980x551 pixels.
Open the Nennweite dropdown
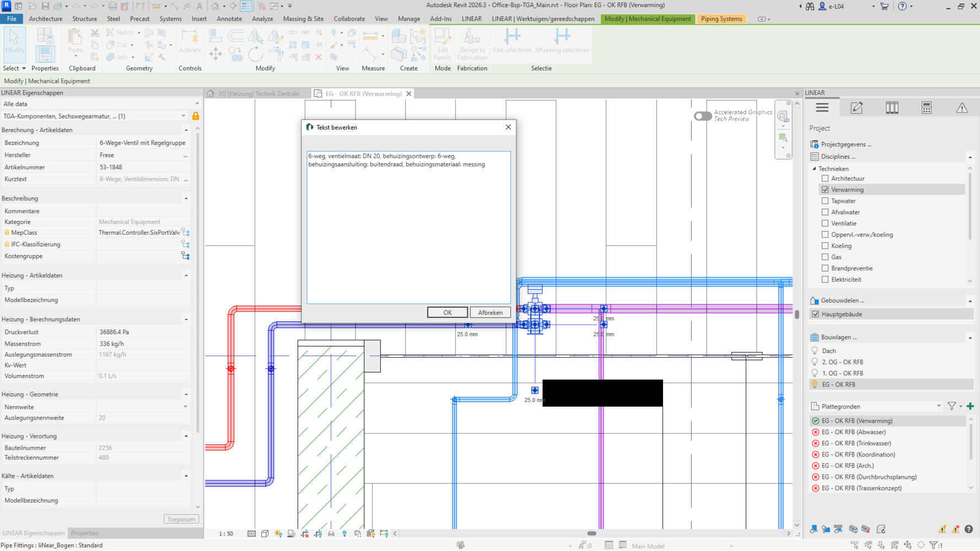pyautogui.click(x=185, y=407)
